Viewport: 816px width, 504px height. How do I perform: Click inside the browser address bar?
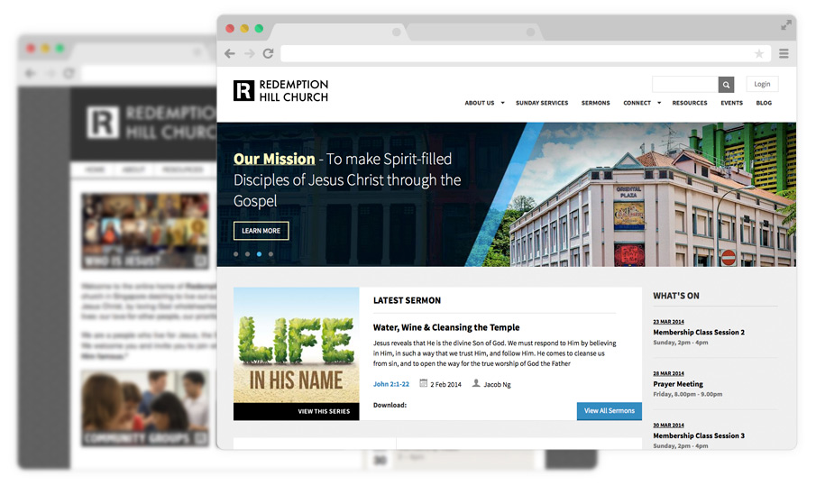526,53
